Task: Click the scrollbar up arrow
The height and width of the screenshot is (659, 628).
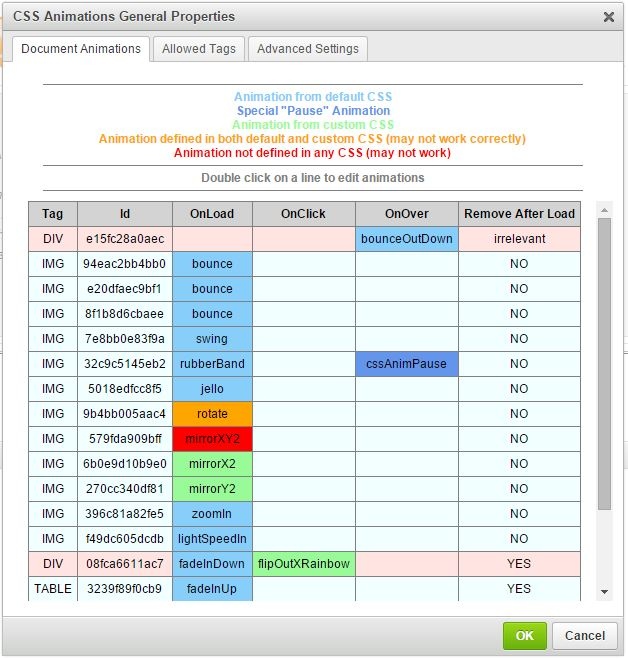Action: pyautogui.click(x=603, y=210)
